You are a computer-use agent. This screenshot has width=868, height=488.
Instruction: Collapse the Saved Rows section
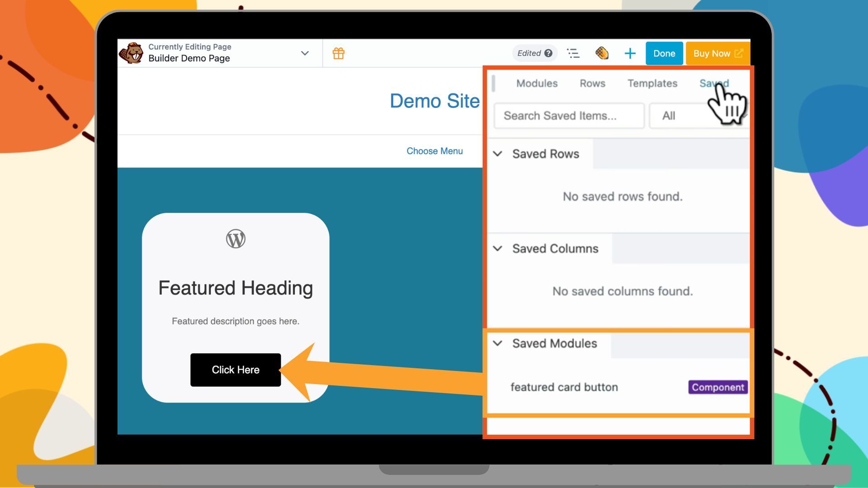pyautogui.click(x=497, y=154)
